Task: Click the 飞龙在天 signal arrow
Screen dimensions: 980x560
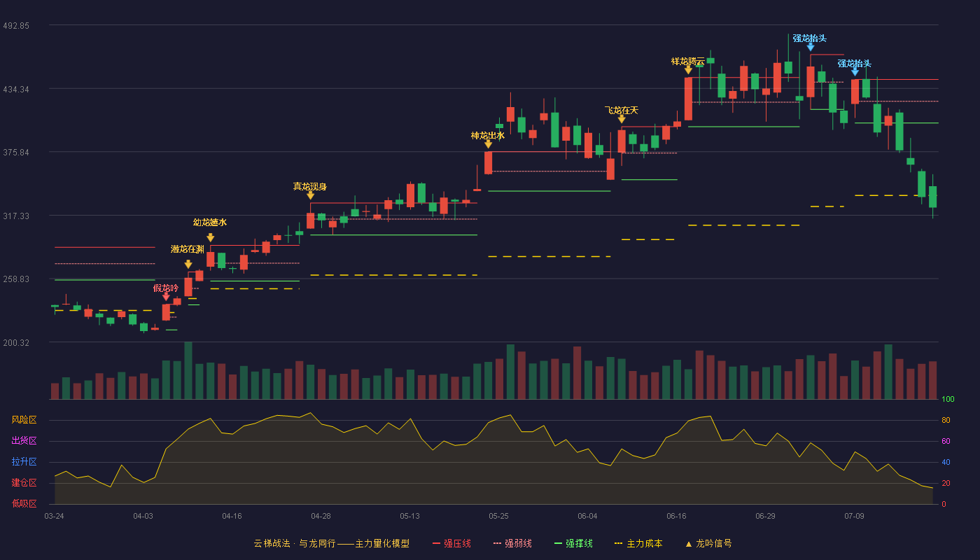Action: click(x=622, y=119)
